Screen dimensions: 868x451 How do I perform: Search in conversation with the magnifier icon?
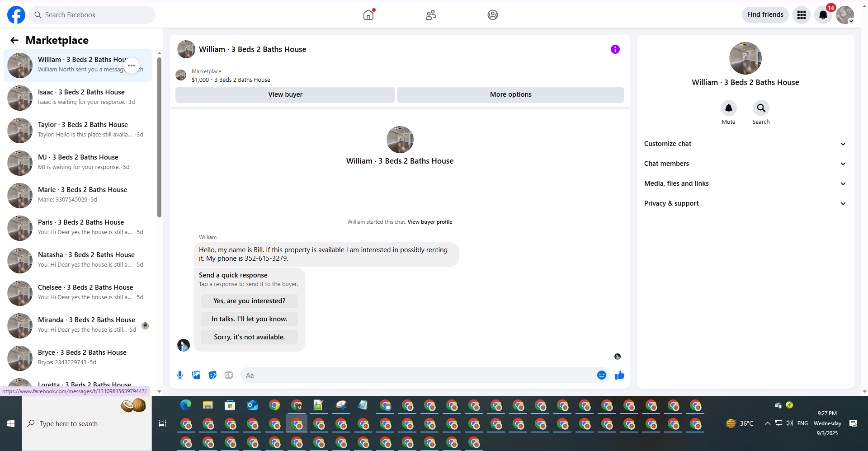[x=761, y=108]
